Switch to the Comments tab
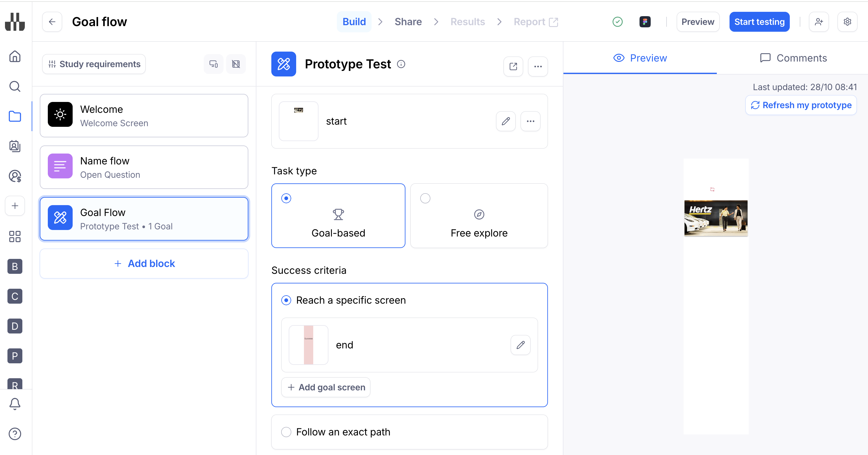This screenshot has height=455, width=868. 793,58
